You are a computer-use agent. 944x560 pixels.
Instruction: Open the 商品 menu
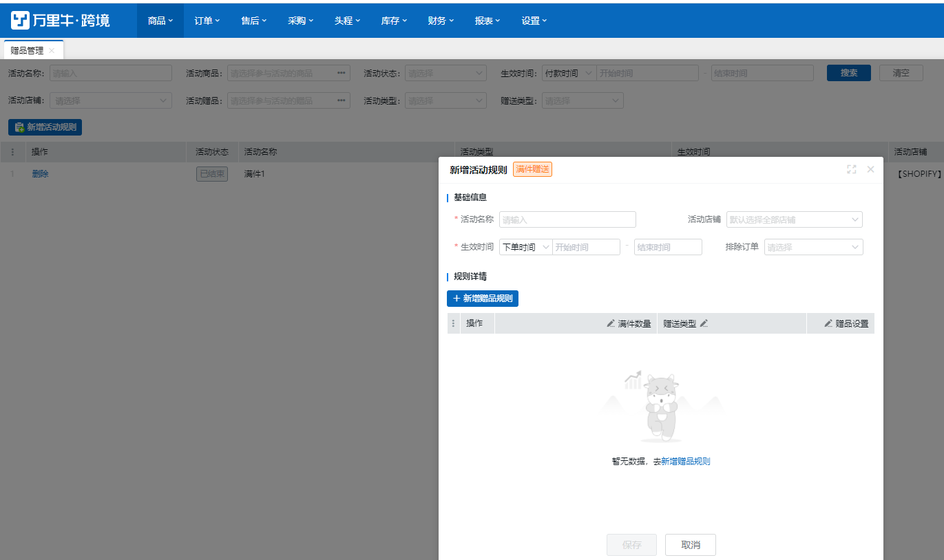160,21
